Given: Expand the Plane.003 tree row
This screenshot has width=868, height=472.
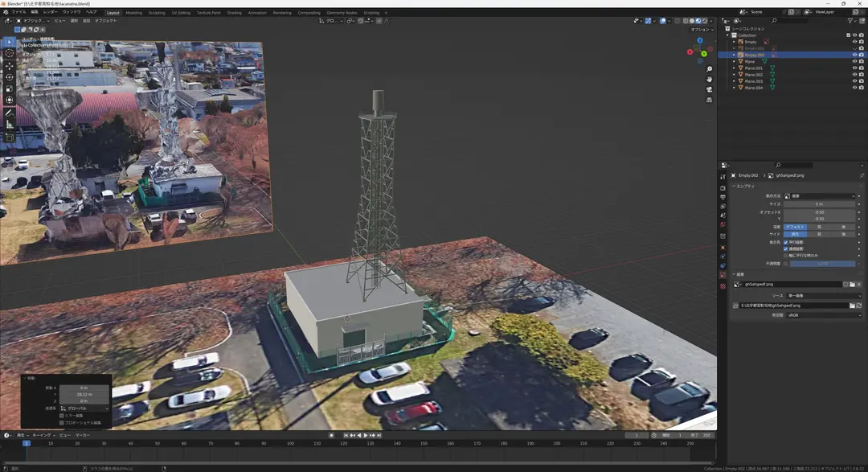Looking at the screenshot, I should (735, 81).
